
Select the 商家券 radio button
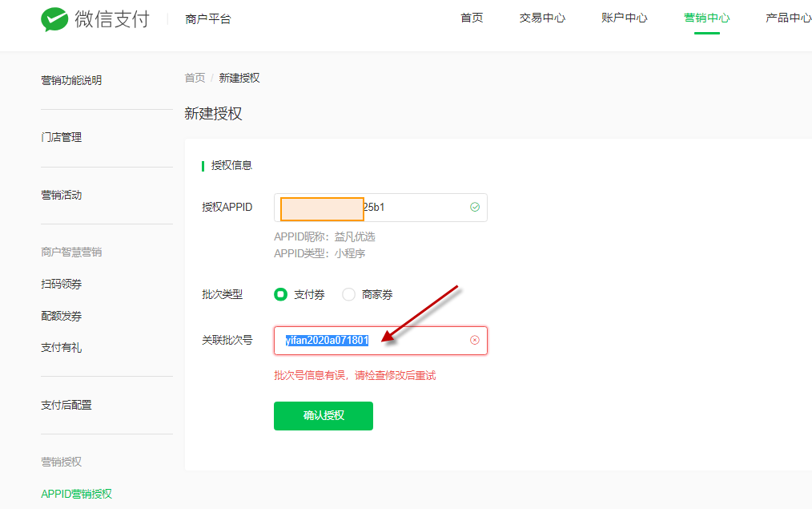click(x=348, y=294)
